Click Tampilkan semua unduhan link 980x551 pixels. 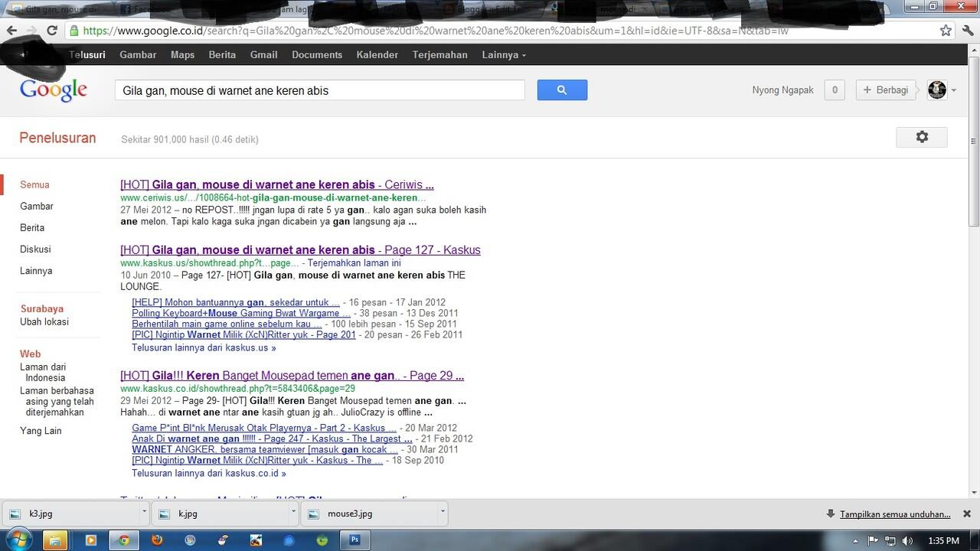click(895, 514)
